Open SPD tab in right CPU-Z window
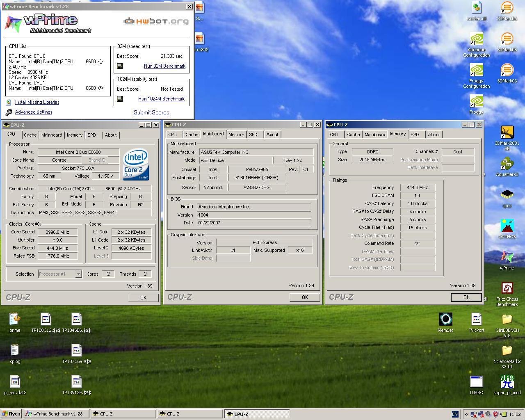 [x=415, y=135]
